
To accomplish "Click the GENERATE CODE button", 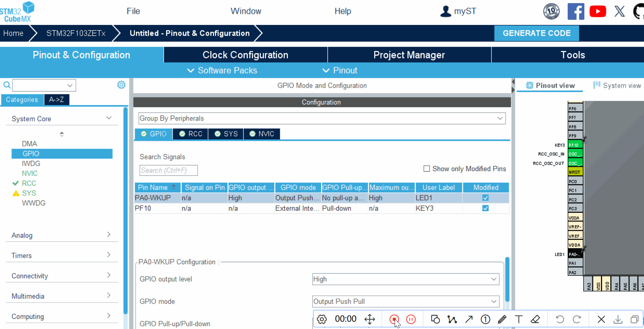I will click(536, 33).
